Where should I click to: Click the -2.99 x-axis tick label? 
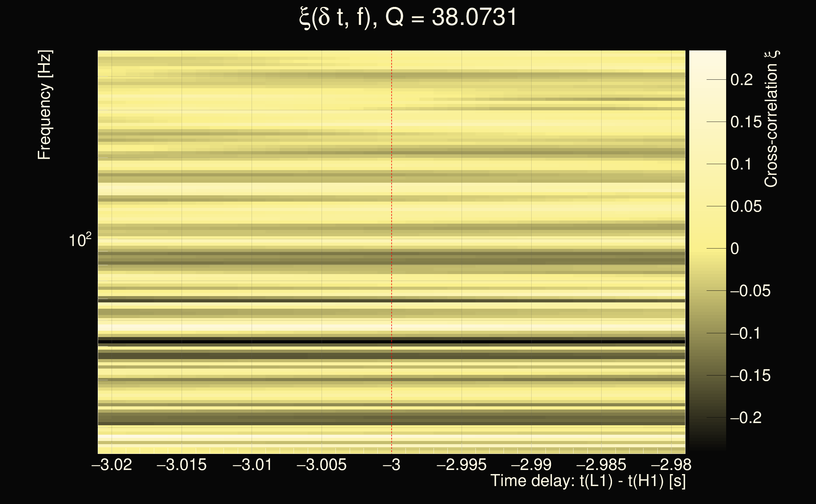[531, 465]
